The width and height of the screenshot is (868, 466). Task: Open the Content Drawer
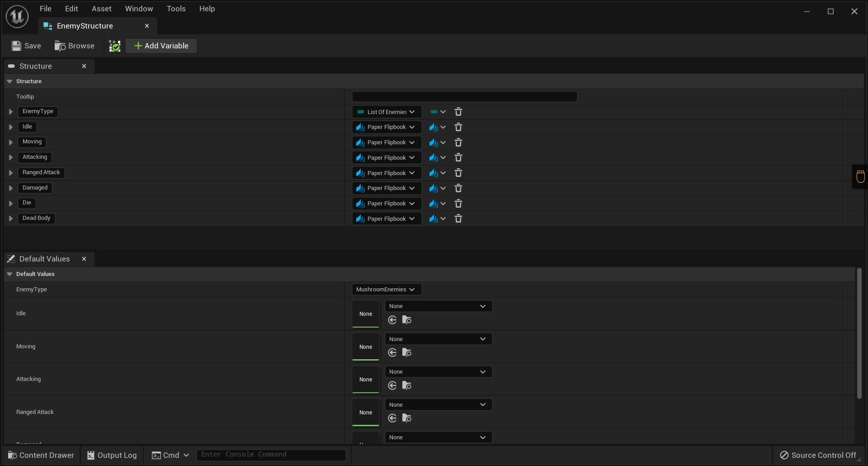[41, 455]
